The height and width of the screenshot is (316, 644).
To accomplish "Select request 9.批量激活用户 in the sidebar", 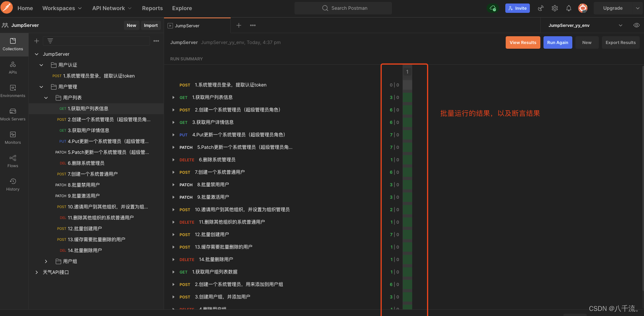I will point(96,196).
